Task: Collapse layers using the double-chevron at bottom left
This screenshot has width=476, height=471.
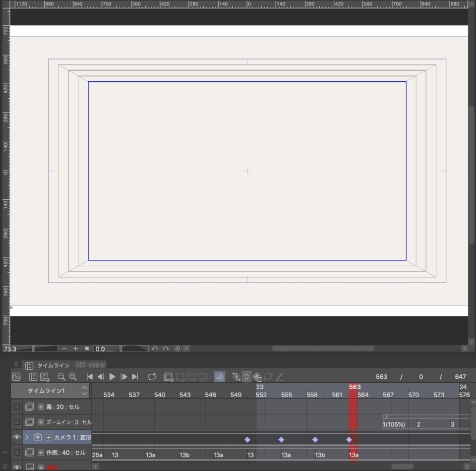Action: click(x=5, y=467)
